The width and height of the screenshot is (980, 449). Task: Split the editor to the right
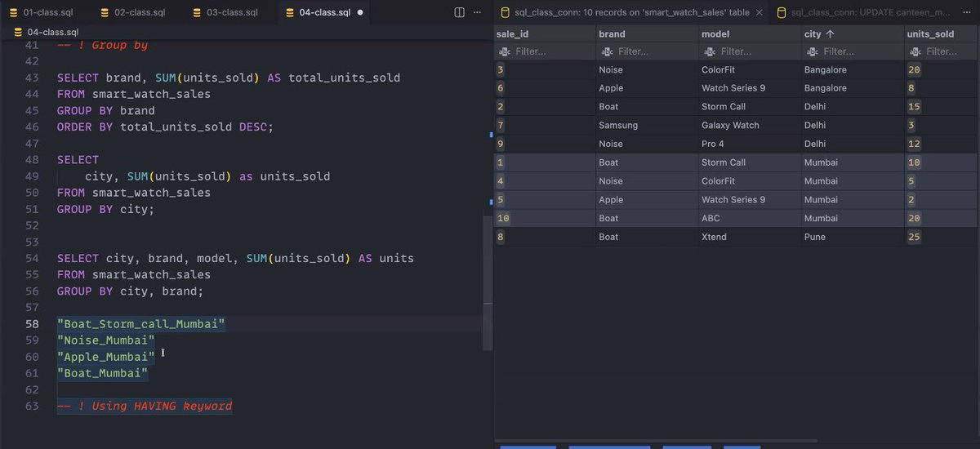tap(460, 12)
